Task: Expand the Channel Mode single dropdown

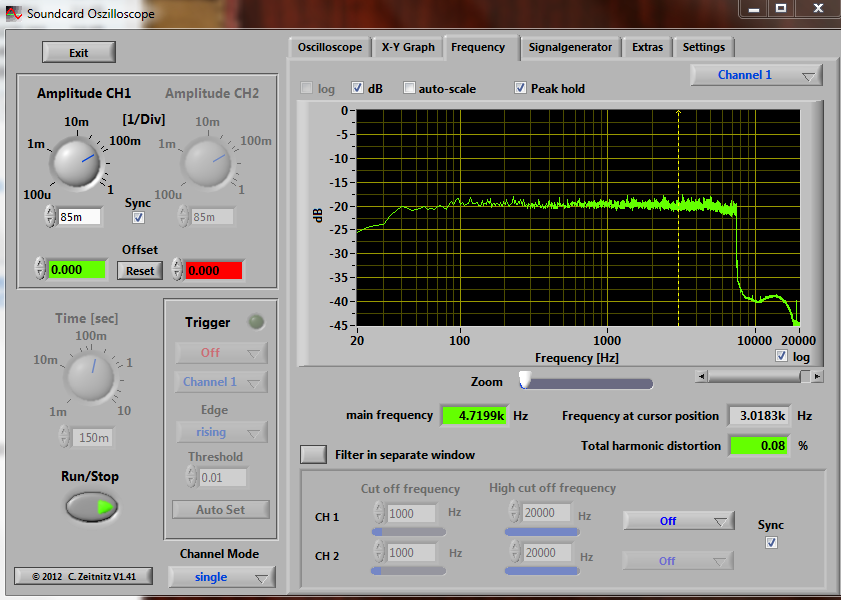Action: (x=221, y=577)
